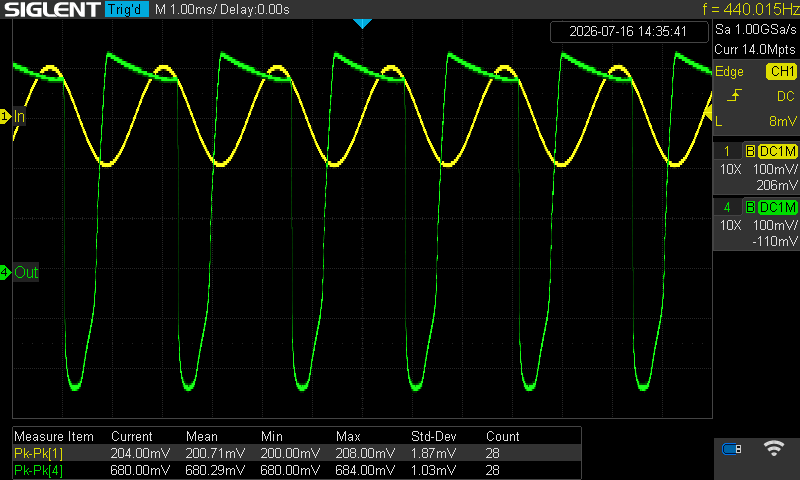This screenshot has height=480, width=800.
Task: Click channel 4 offset value -110mV
Action: coord(774,241)
